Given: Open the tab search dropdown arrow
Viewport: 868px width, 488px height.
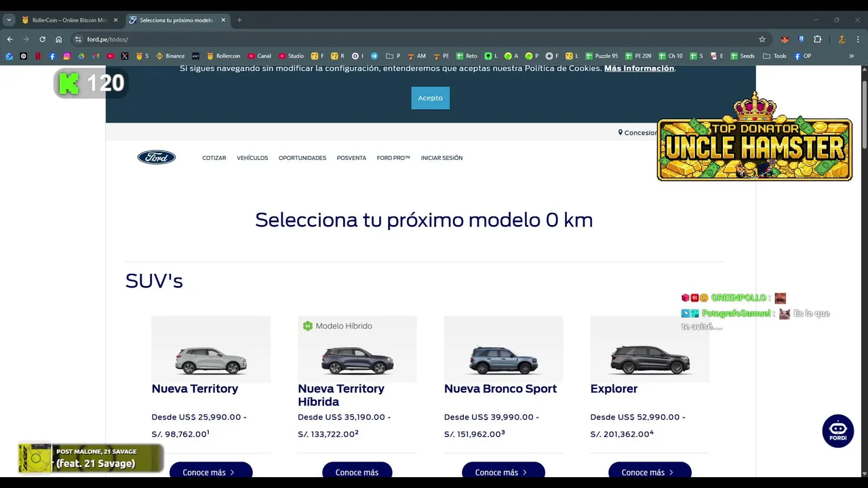Looking at the screenshot, I should [9, 20].
